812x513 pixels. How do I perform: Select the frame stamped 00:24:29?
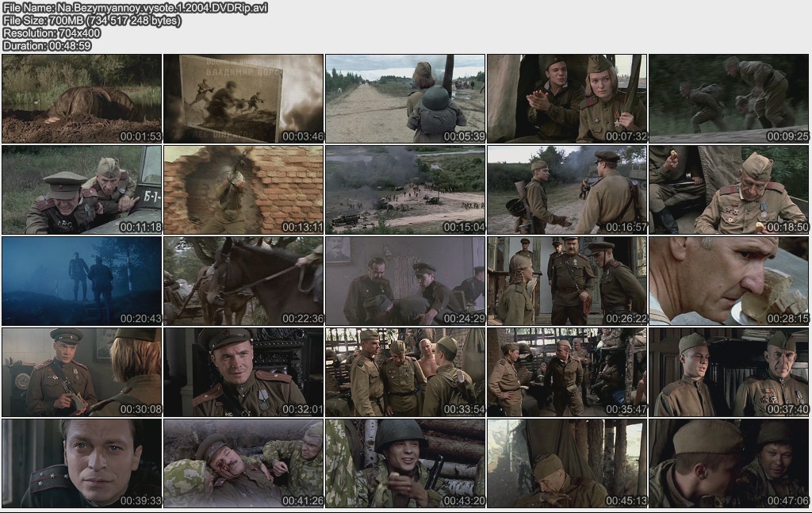[x=405, y=281]
